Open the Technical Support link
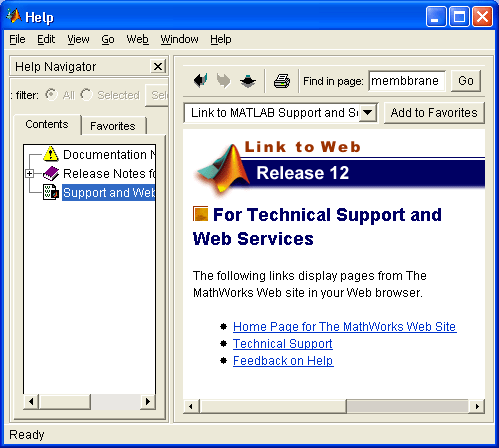This screenshot has width=499, height=448. [283, 344]
